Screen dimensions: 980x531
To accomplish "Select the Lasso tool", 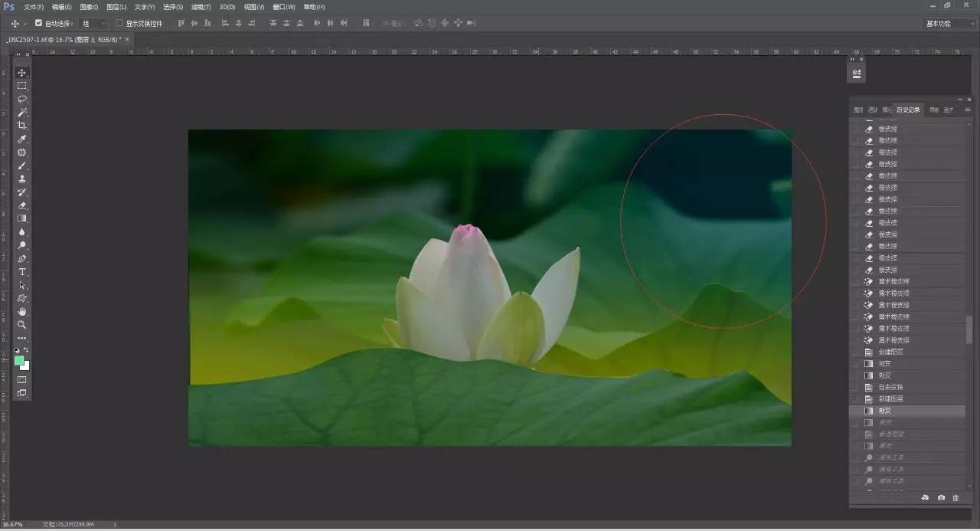I will (x=22, y=99).
